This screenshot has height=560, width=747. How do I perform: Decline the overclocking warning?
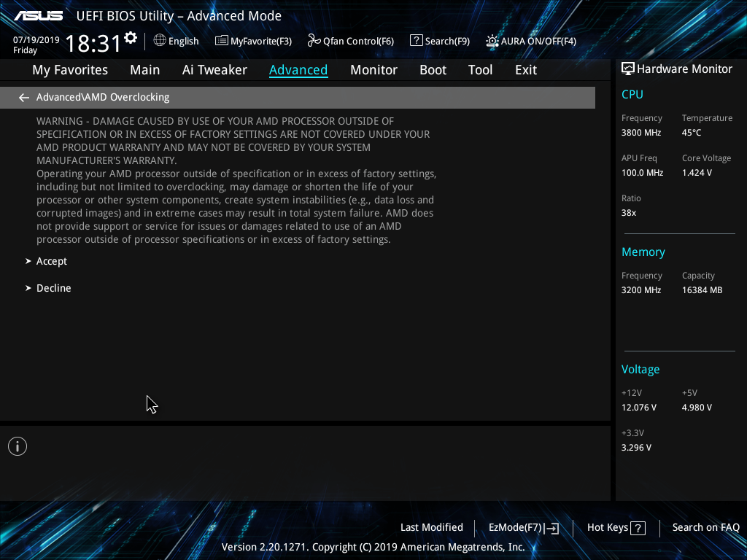click(x=53, y=288)
